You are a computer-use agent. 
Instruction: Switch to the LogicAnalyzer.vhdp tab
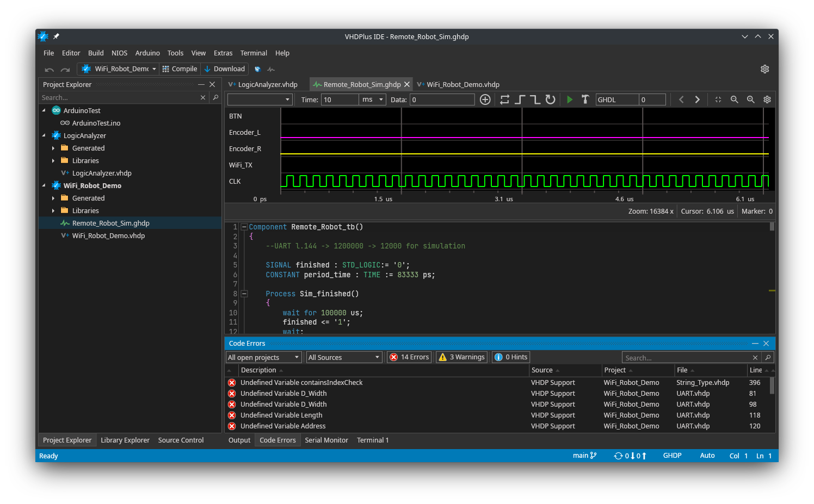pos(263,84)
